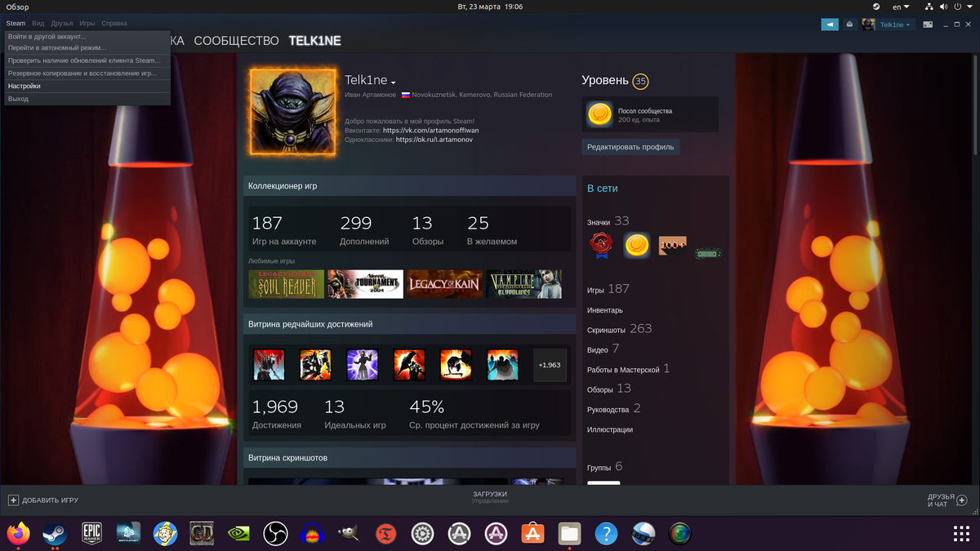Open the Steam inbox envelope icon

[x=849, y=24]
